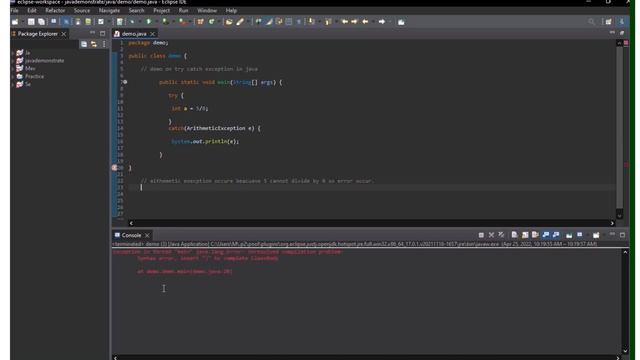The image size is (640, 360).
Task: Open the Source menu
Action: [x=82, y=11]
